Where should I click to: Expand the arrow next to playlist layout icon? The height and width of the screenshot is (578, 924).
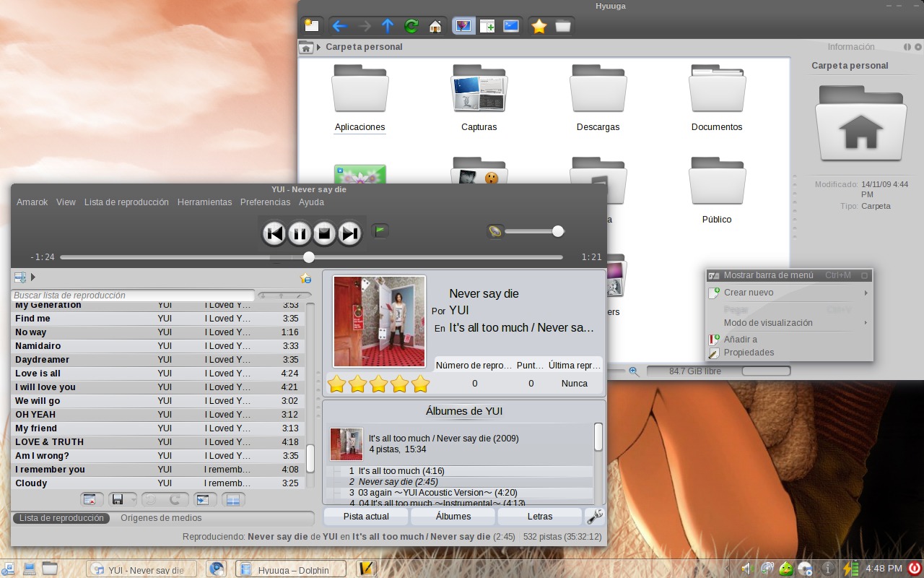[x=33, y=277]
